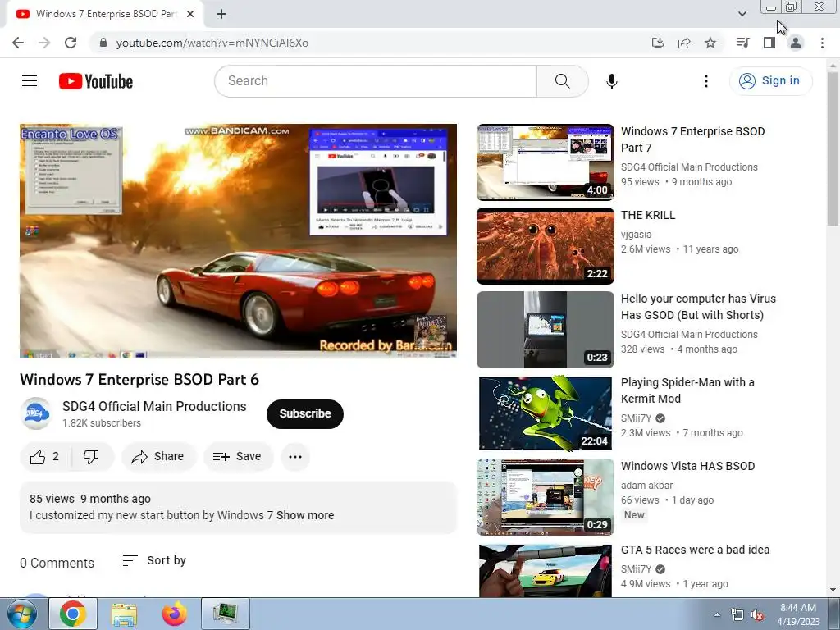Bookmark this page with the star icon
Screen dimensions: 840x630
pyautogui.click(x=710, y=43)
